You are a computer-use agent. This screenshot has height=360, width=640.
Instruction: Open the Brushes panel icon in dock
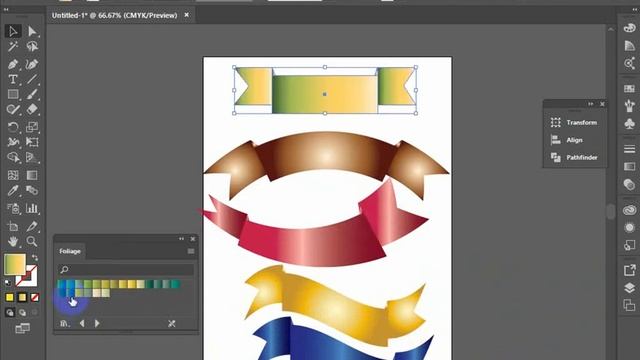(x=629, y=106)
